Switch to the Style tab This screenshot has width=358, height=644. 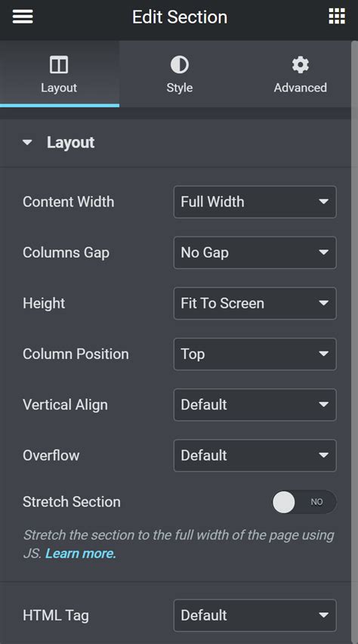(180, 74)
